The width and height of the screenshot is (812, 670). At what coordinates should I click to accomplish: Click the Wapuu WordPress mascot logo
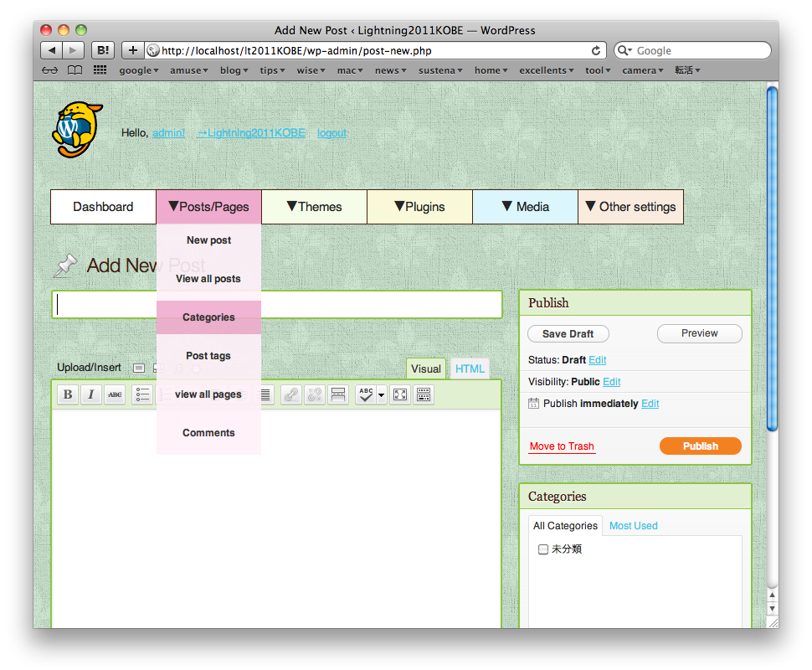coord(77,130)
